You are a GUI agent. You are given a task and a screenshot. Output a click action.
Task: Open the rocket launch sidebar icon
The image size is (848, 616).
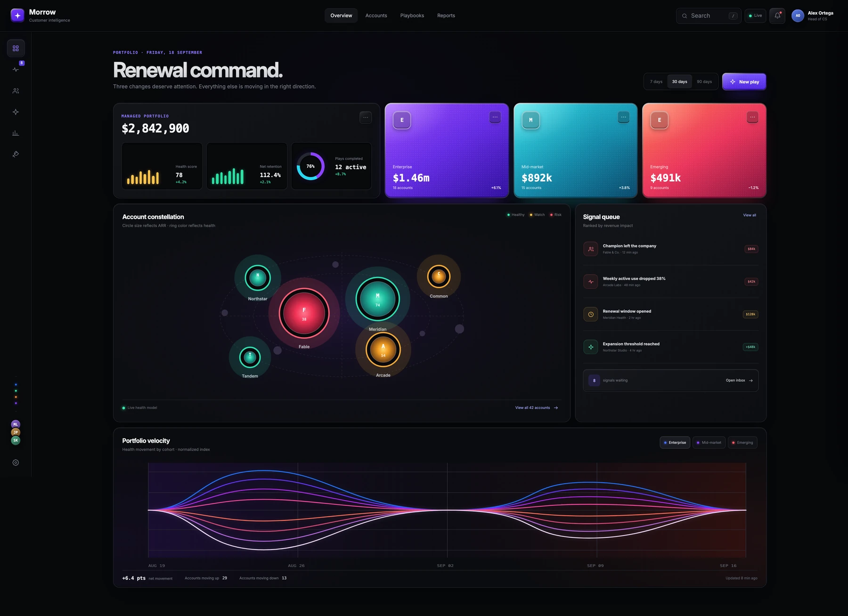pos(16,154)
